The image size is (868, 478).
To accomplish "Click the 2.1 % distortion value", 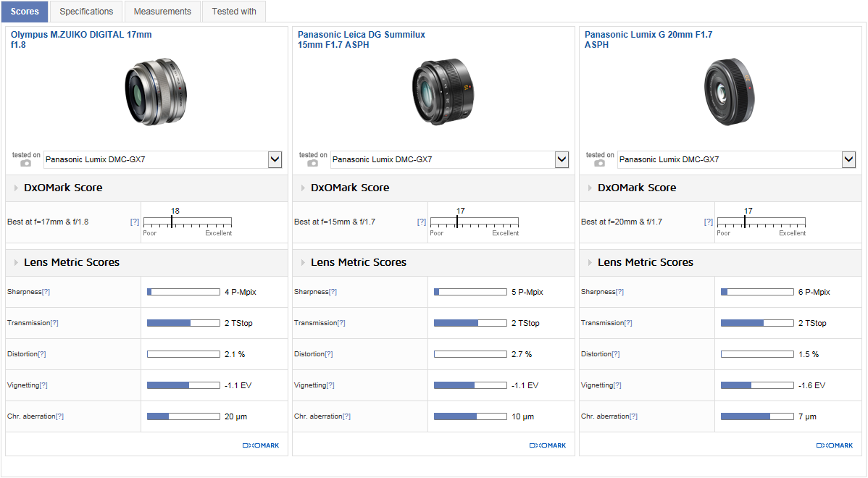I will tap(235, 355).
